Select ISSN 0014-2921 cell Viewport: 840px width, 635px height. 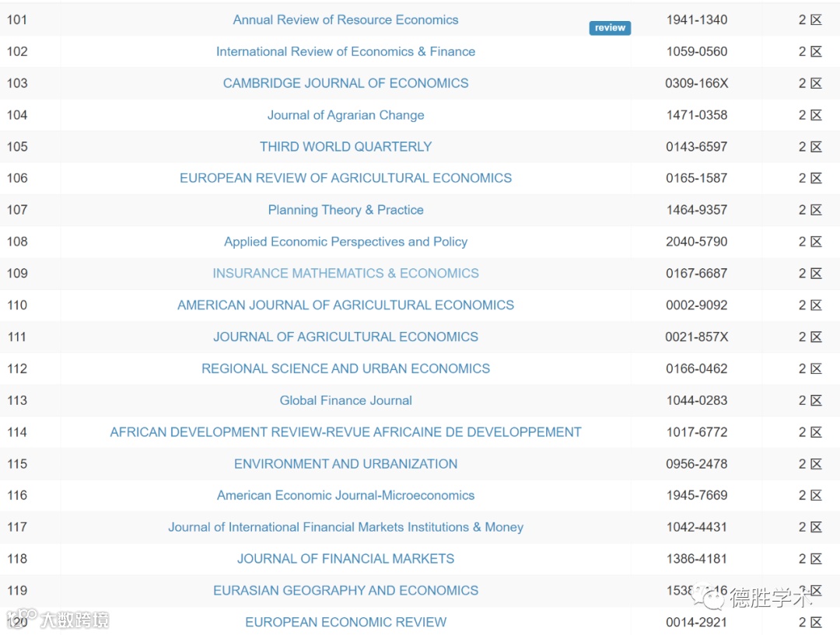click(696, 622)
